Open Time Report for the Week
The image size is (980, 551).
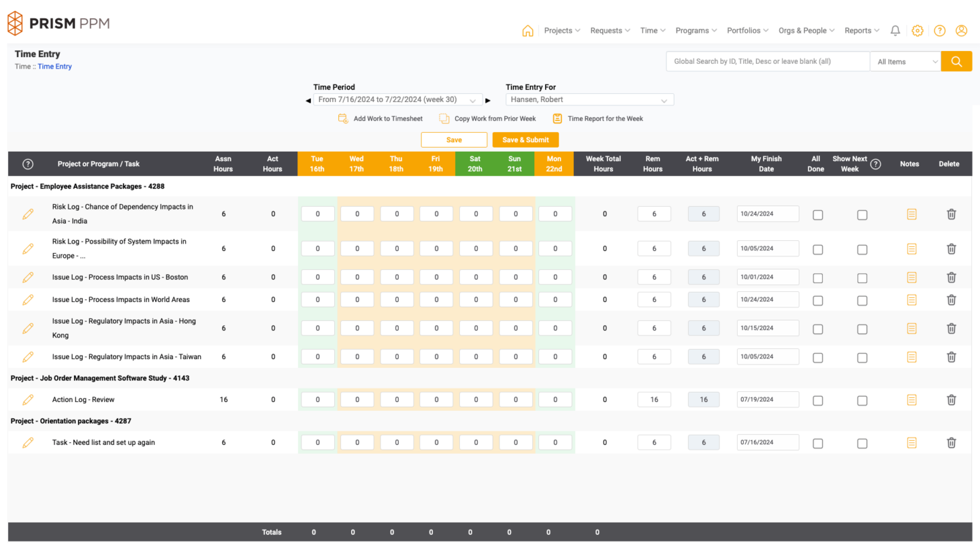(x=557, y=118)
